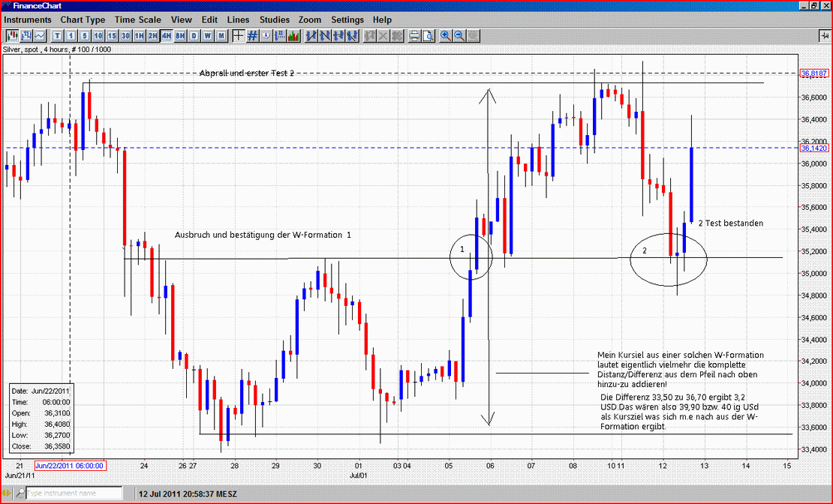
Task: Switch to 5-minute time scale
Action: coord(85,35)
